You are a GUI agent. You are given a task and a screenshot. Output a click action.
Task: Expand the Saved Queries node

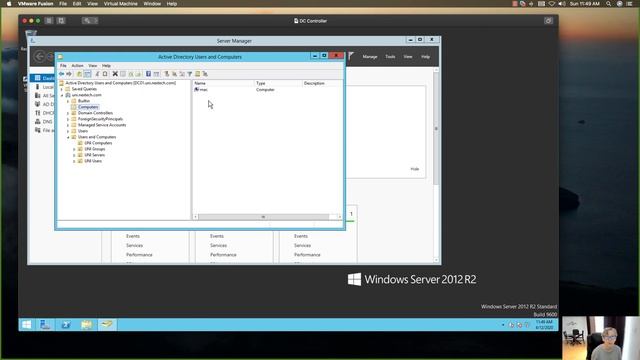pos(62,89)
